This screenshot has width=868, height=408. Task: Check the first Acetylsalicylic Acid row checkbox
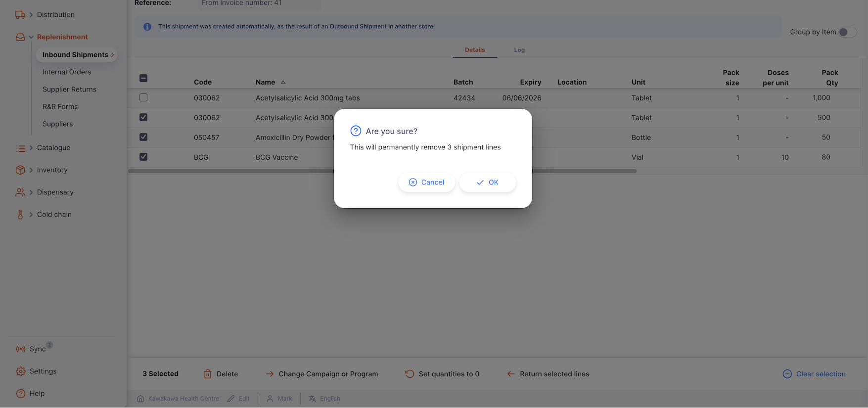coord(143,98)
